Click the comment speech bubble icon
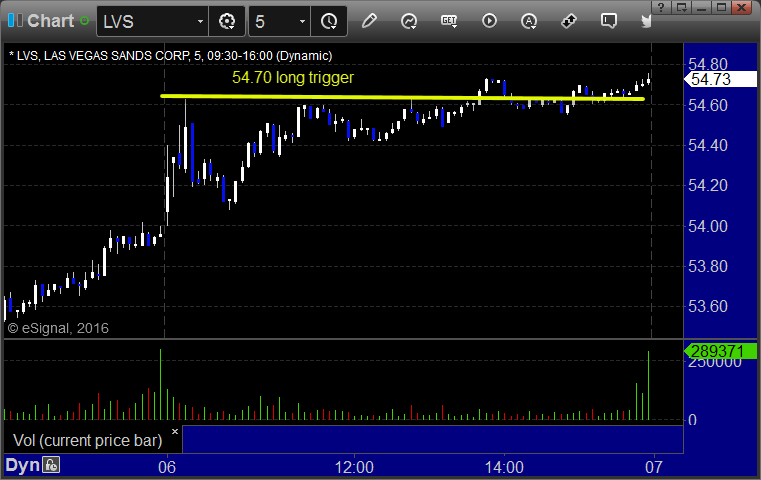The height and width of the screenshot is (480, 761). [609, 21]
